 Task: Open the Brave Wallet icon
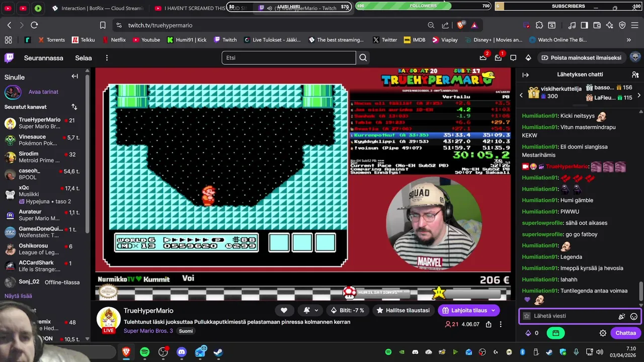tap(597, 25)
